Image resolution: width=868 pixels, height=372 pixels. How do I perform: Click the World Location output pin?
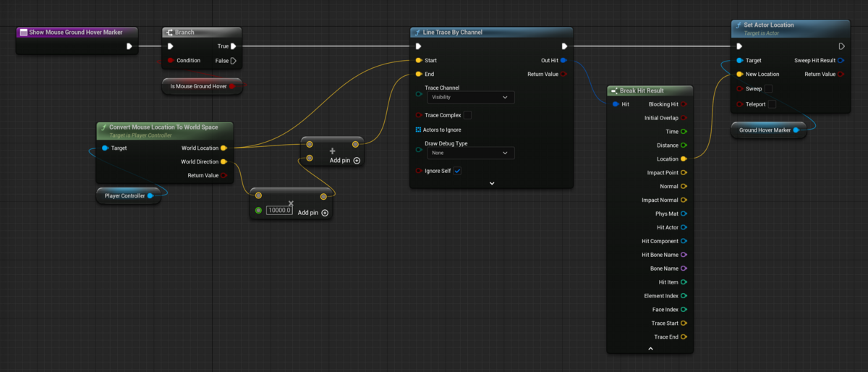224,148
